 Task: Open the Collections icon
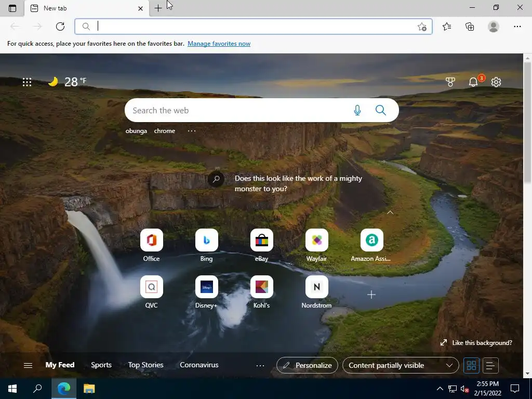(470, 26)
